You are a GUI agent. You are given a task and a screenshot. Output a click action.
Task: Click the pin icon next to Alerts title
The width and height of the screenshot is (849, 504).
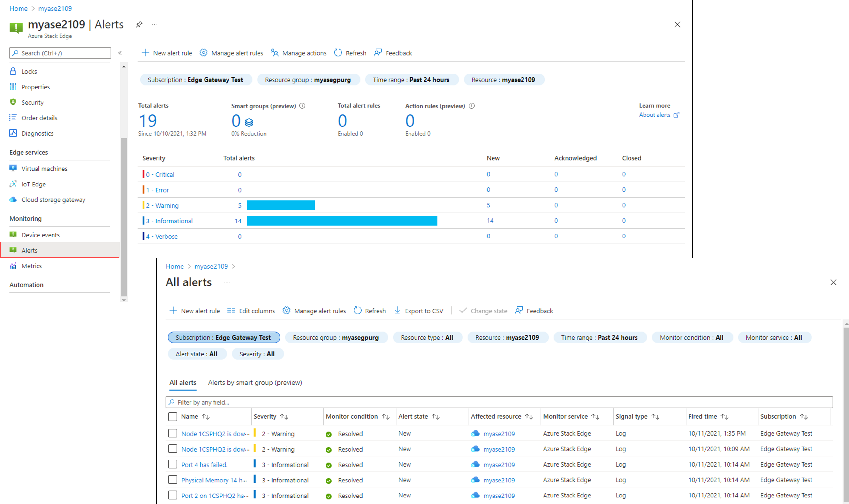tap(139, 24)
